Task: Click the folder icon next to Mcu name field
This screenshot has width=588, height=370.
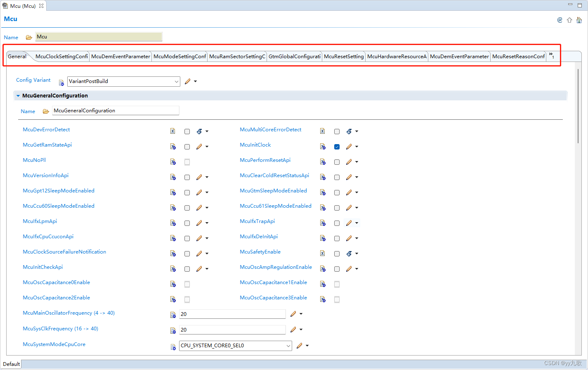Action: point(29,37)
